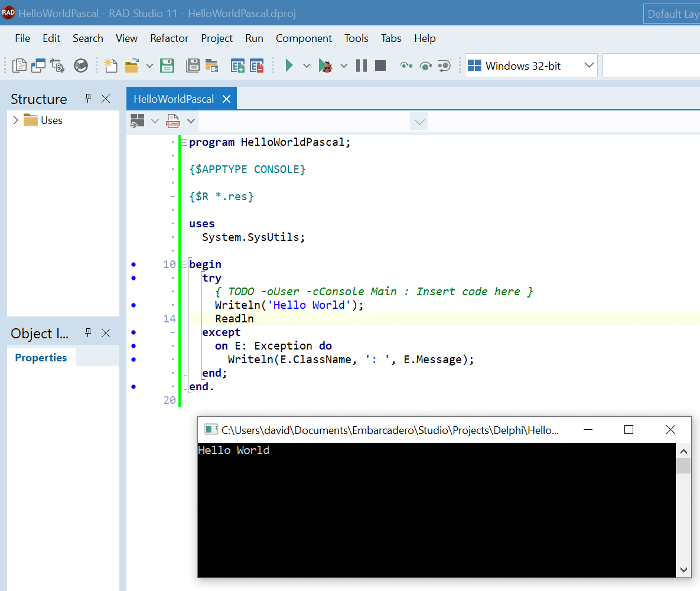The height and width of the screenshot is (591, 700).
Task: Close the Object Inspector panel
Action: [x=106, y=333]
